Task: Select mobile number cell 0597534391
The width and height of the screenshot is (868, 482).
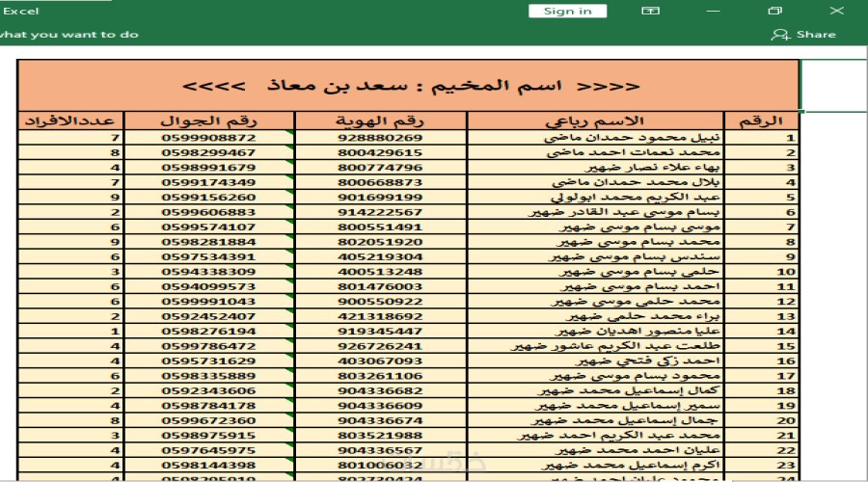Action: click(209, 256)
